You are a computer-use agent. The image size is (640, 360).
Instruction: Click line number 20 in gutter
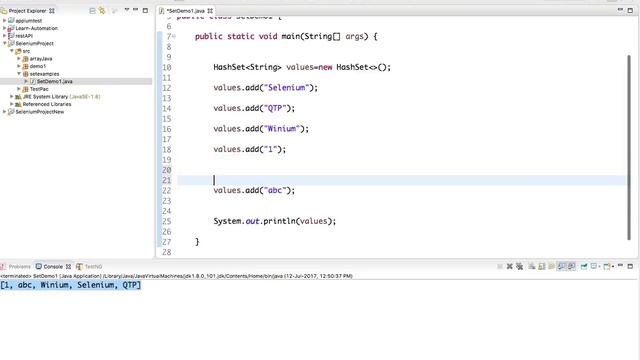[167, 170]
